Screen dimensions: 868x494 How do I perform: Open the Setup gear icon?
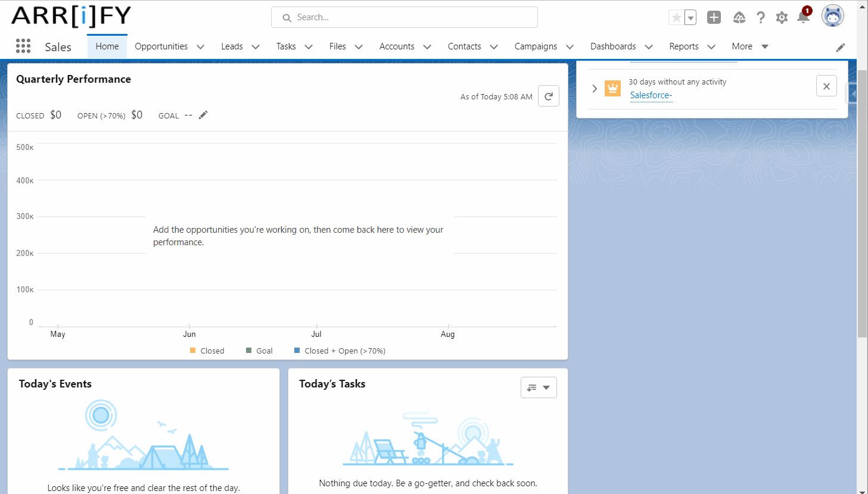782,18
